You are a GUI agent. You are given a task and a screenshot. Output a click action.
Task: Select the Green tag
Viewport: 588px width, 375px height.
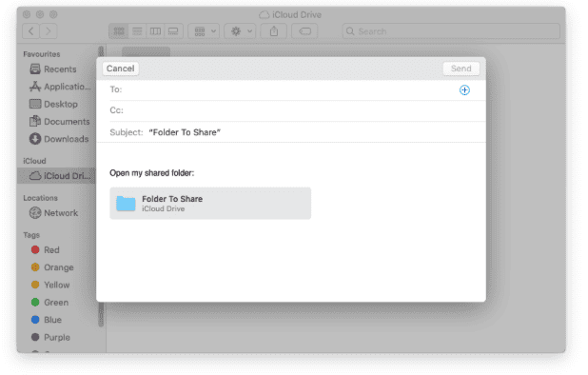[49, 303]
